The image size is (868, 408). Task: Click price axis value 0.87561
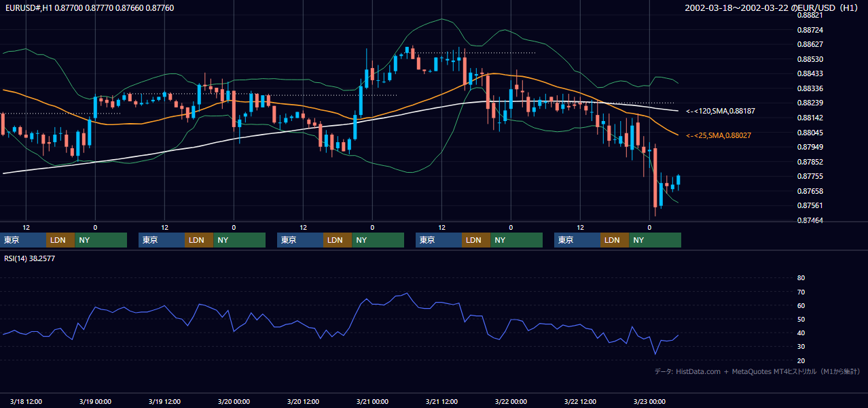(x=810, y=205)
